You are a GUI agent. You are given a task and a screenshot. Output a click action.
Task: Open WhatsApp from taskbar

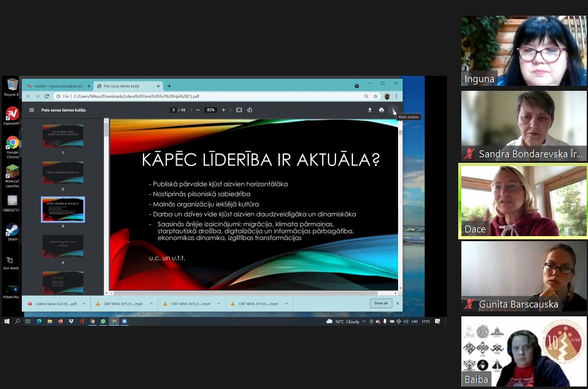coord(103,321)
